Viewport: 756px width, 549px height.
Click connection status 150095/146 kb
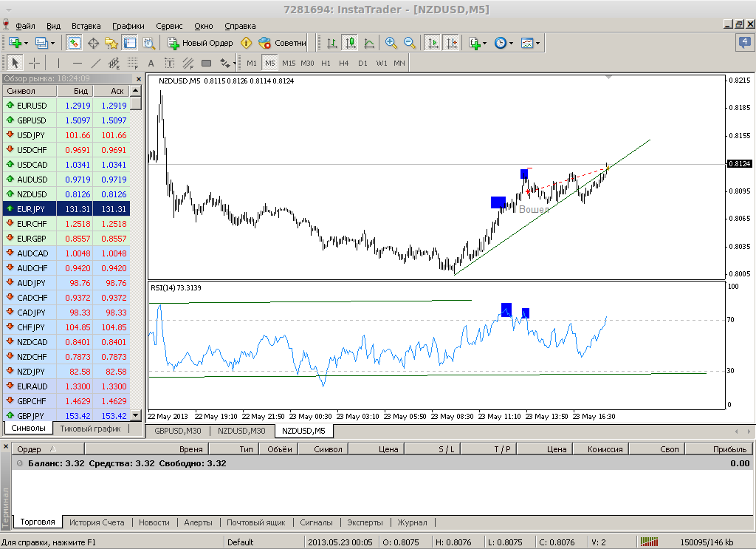pos(707,542)
